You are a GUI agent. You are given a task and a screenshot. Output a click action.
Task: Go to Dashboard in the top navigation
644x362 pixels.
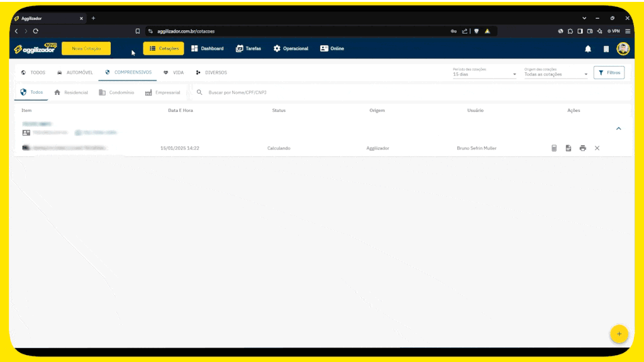point(207,48)
